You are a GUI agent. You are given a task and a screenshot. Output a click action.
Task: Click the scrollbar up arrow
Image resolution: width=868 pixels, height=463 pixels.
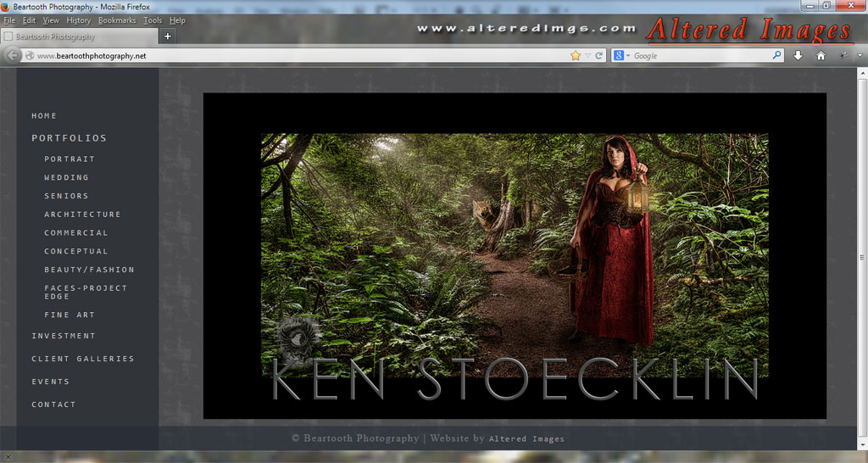[862, 73]
